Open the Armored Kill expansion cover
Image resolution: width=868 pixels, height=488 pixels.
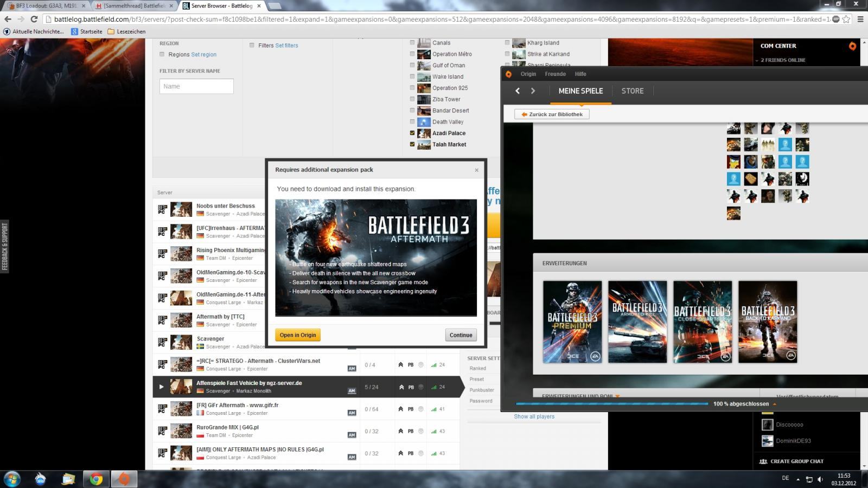[x=637, y=322]
